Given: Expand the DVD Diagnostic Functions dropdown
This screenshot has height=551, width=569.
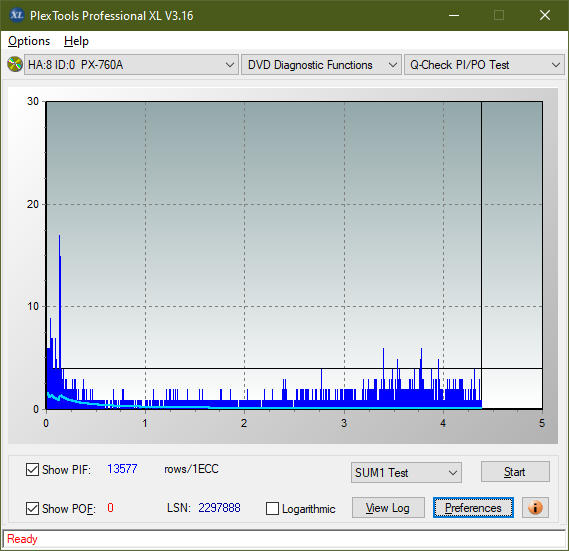Looking at the screenshot, I should click(x=321, y=65).
